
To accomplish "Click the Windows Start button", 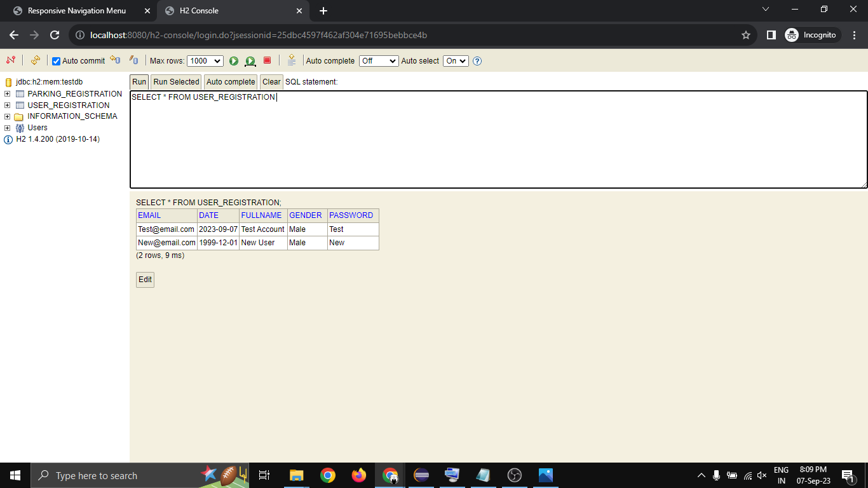I will 15,475.
